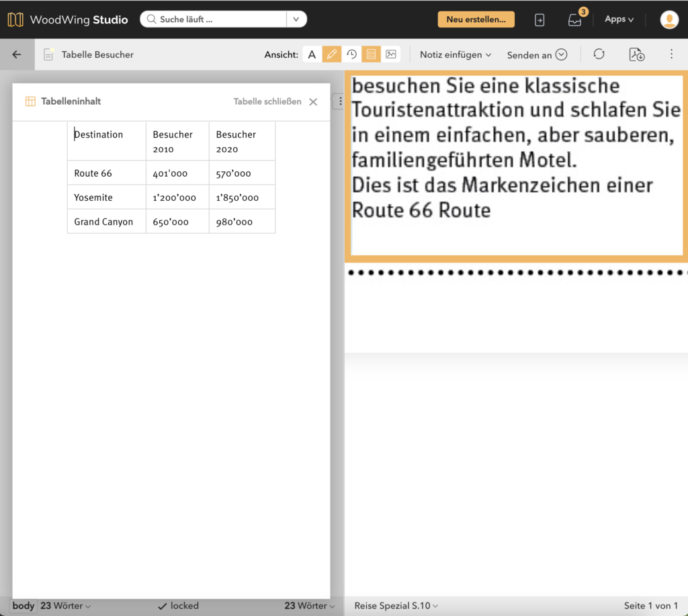Click the PDF download icon
The width and height of the screenshot is (688, 616).
click(x=636, y=54)
